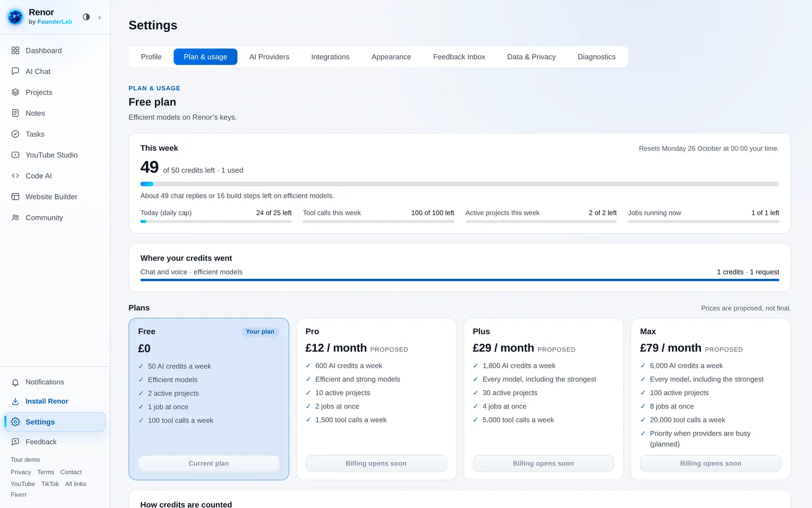Viewport: 812px width, 508px height.
Task: Click the Current plan button
Action: [209, 463]
